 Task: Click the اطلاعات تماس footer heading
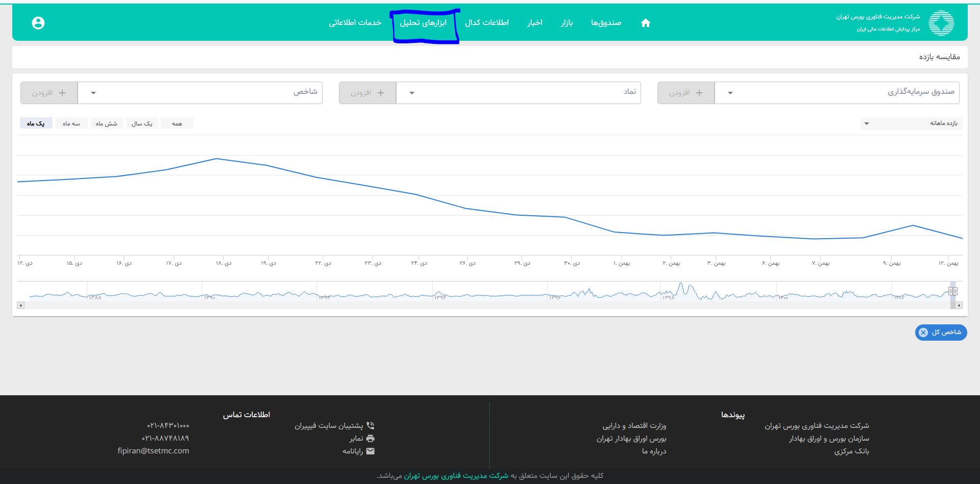point(246,415)
